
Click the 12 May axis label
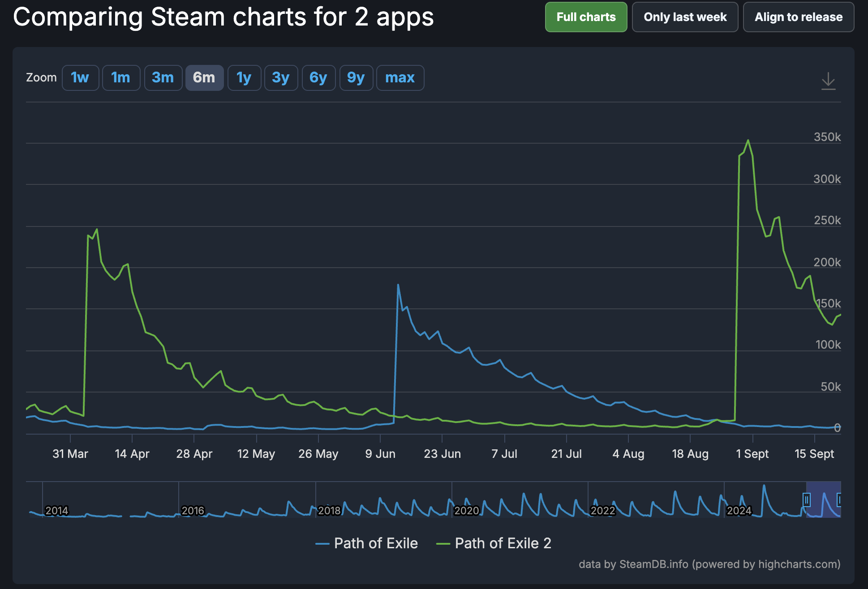[x=256, y=454]
